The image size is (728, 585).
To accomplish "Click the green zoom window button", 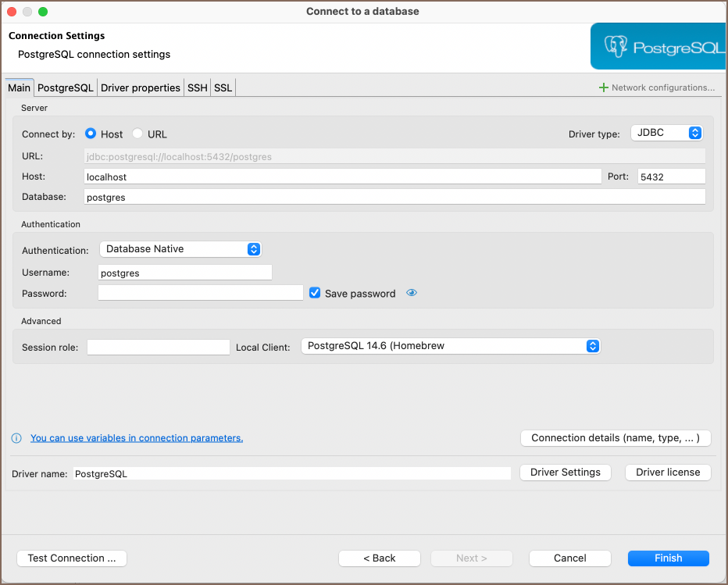I will 43,12.
